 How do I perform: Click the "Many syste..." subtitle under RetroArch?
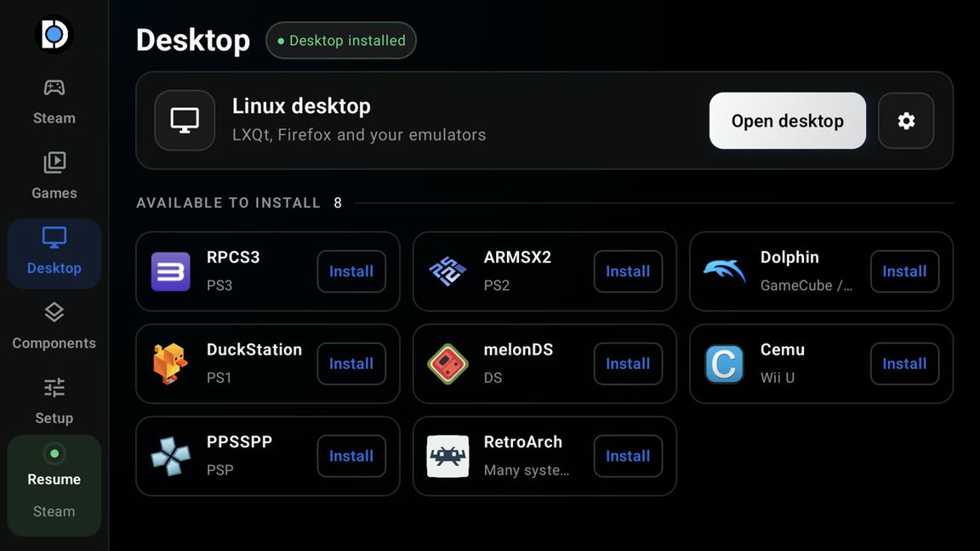(x=527, y=470)
